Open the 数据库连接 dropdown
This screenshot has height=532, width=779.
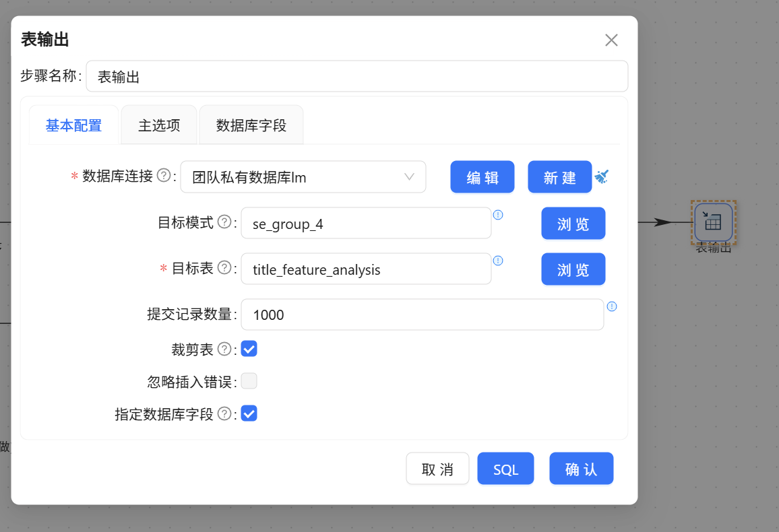(303, 176)
